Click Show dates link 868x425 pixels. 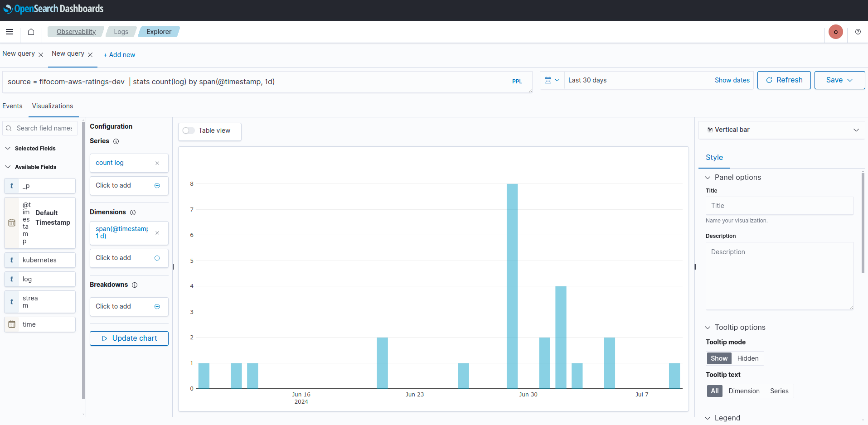click(x=732, y=80)
